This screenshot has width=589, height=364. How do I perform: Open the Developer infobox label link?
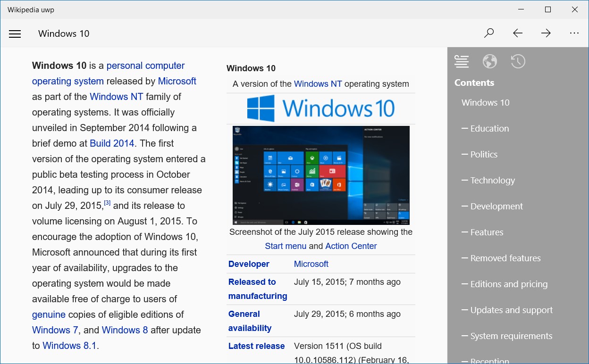point(249,264)
